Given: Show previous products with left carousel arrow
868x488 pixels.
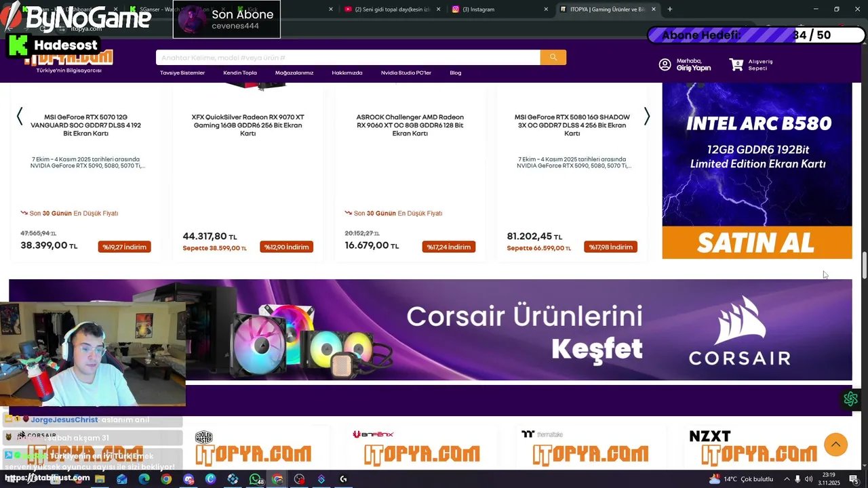Looking at the screenshot, I should [x=20, y=117].
